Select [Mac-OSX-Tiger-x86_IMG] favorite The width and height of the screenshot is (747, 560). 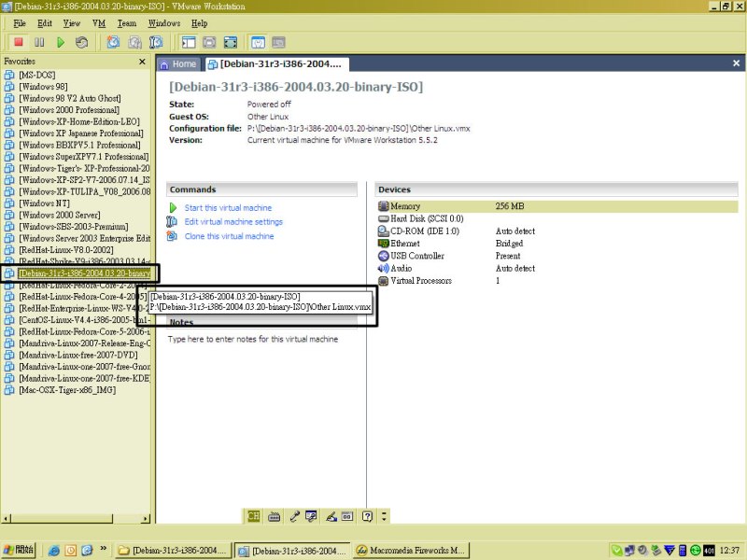67,389
